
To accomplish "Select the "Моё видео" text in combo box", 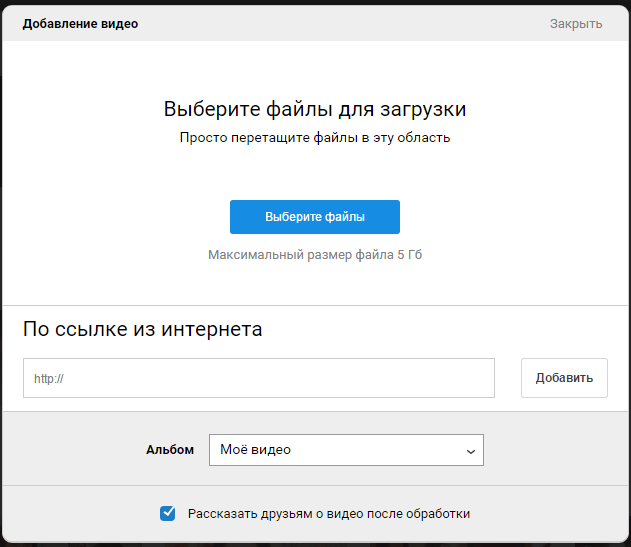I will (255, 449).
